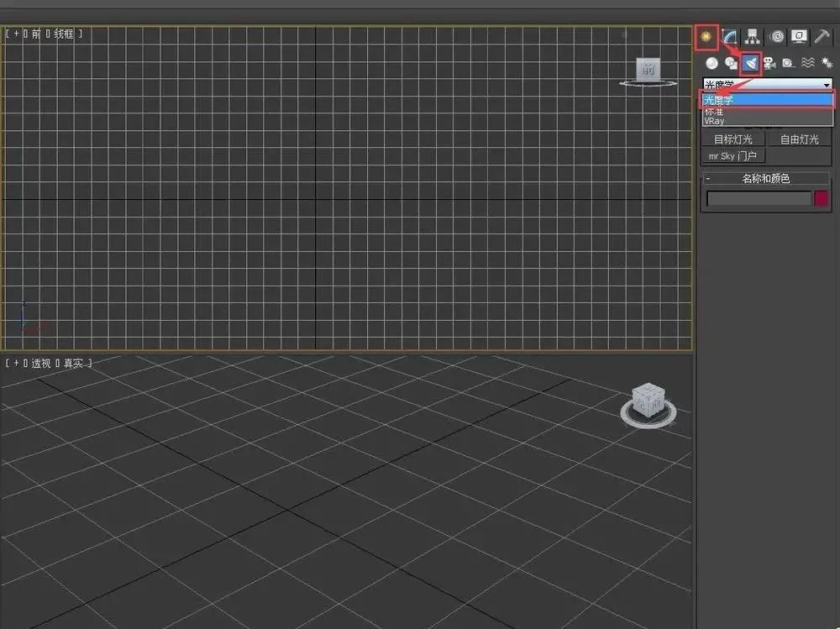Switch to the Display panel tab

pyautogui.click(x=799, y=37)
